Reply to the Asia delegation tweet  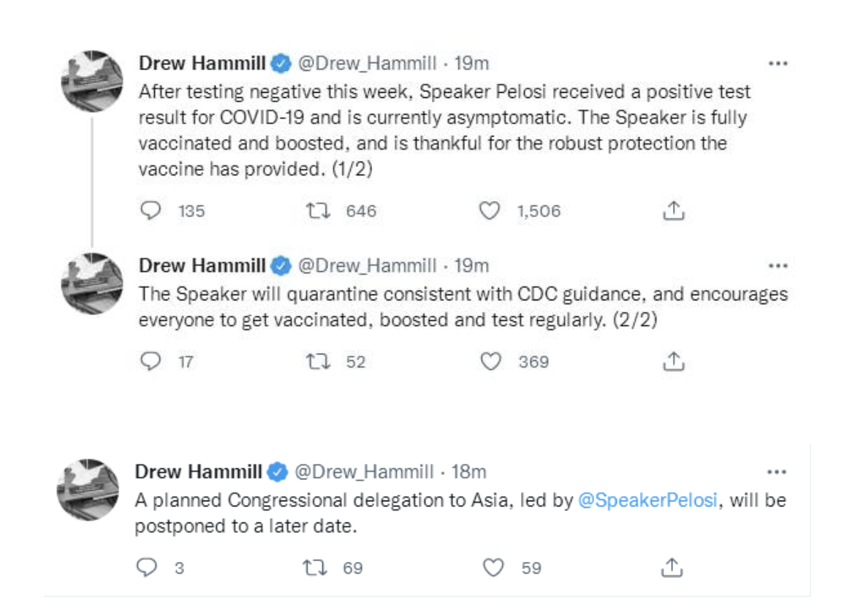(148, 567)
